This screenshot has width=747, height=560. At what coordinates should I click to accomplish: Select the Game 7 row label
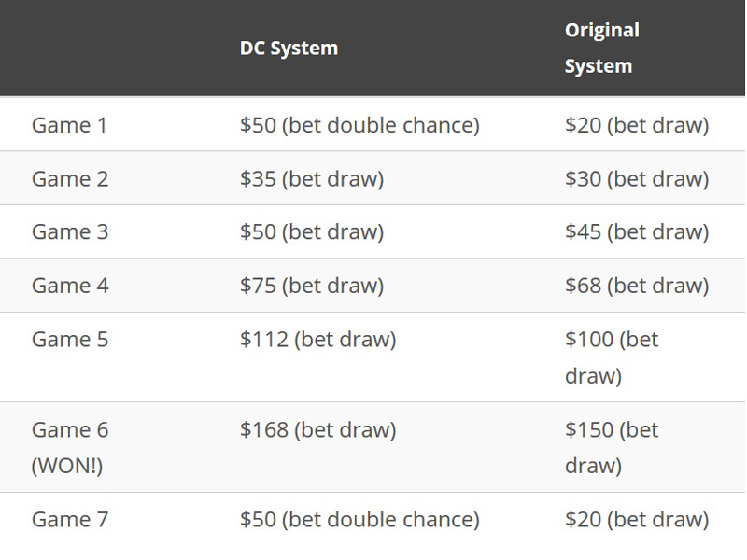click(70, 519)
